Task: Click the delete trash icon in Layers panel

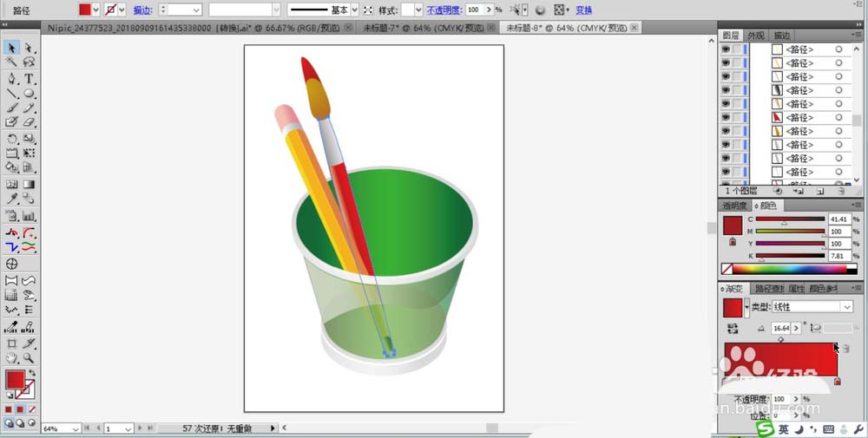Action: pos(841,191)
